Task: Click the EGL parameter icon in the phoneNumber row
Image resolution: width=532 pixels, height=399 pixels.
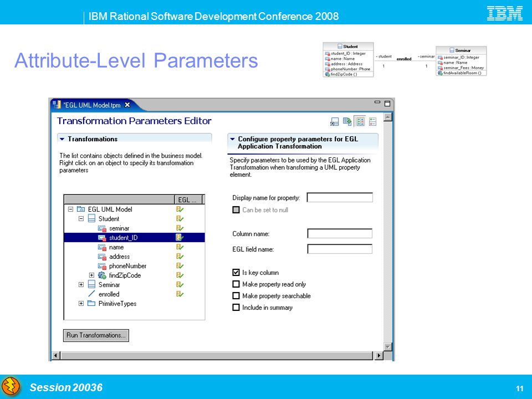Action: click(180, 266)
